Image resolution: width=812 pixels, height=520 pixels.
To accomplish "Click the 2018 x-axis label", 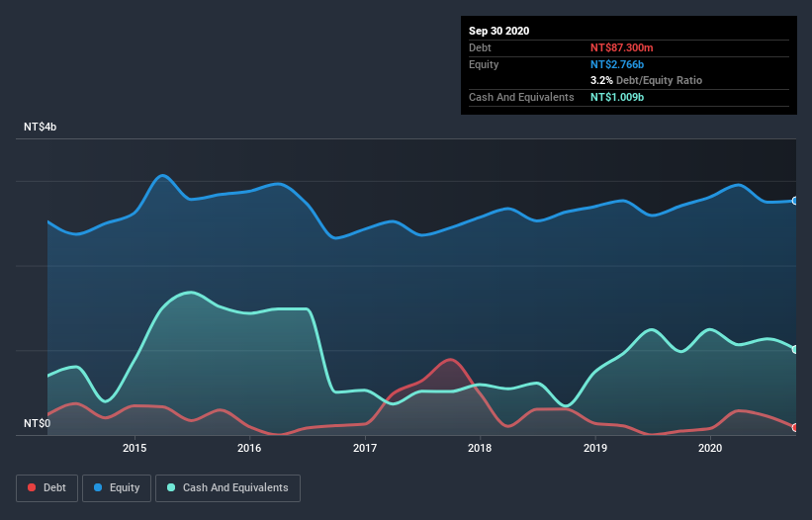I will [480, 448].
